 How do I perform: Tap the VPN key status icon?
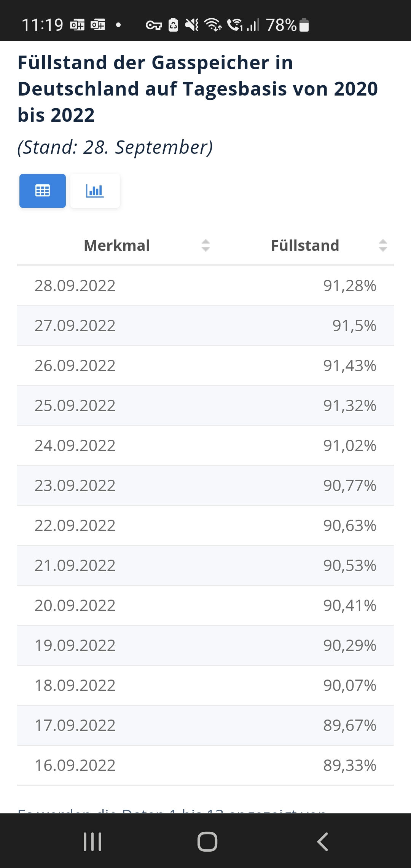click(154, 26)
